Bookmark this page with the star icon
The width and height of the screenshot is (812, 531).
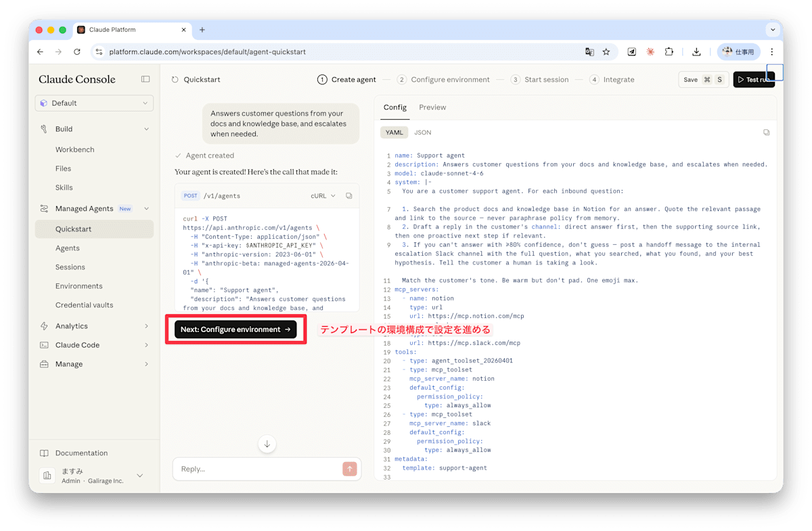(x=606, y=51)
